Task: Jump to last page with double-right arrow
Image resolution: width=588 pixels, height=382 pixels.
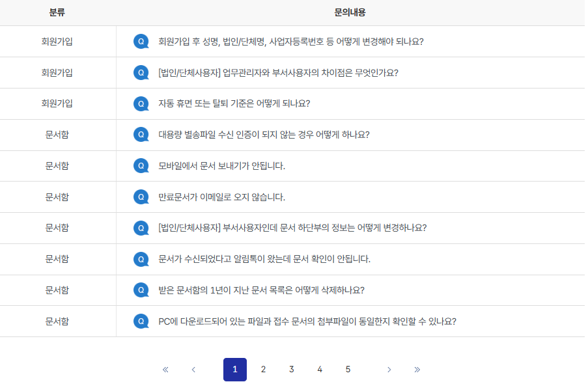Action: coord(417,370)
